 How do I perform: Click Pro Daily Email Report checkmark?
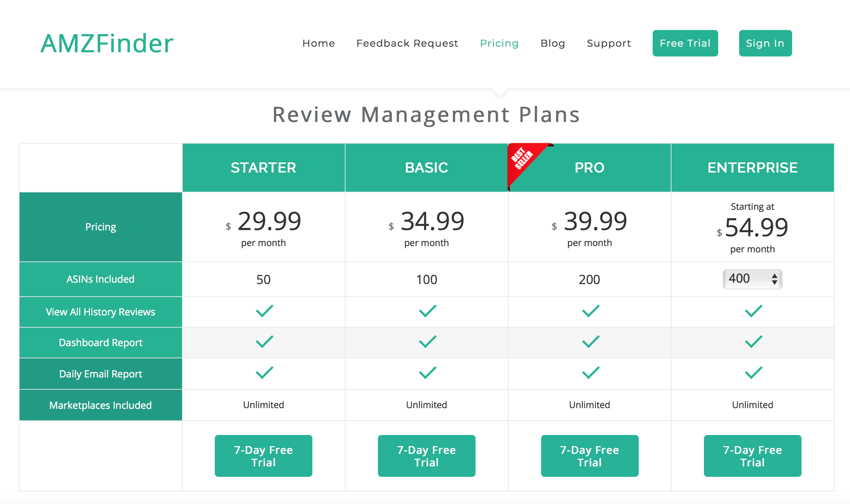(x=591, y=373)
